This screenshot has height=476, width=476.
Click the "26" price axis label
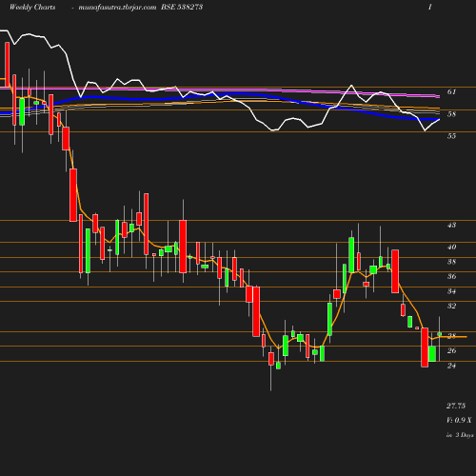tap(451, 350)
